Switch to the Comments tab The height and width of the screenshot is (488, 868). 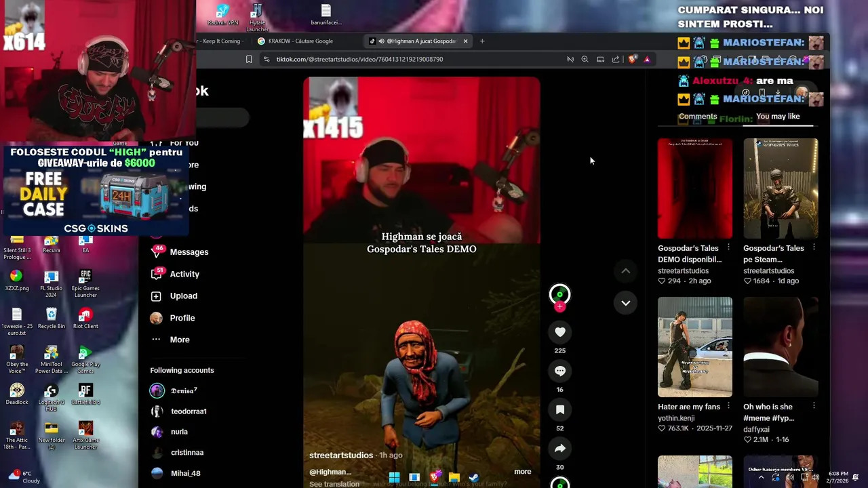pyautogui.click(x=698, y=117)
